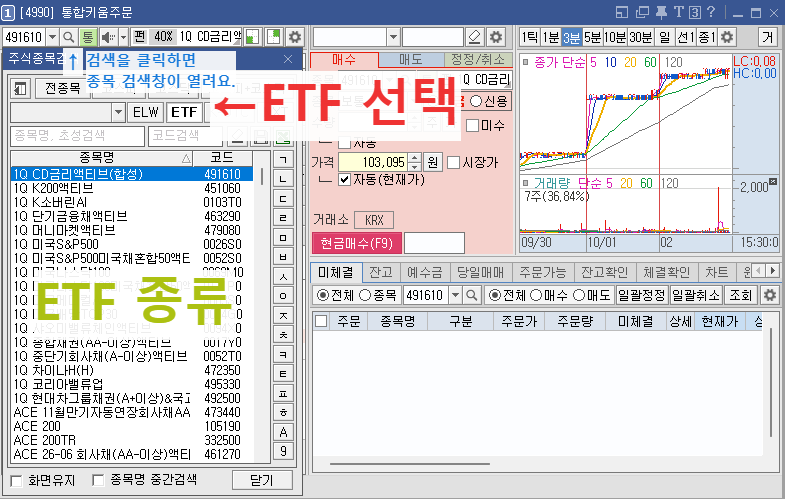Open gear settings beside 조회 button
Viewport: 785px width, 499px height.
click(x=769, y=295)
